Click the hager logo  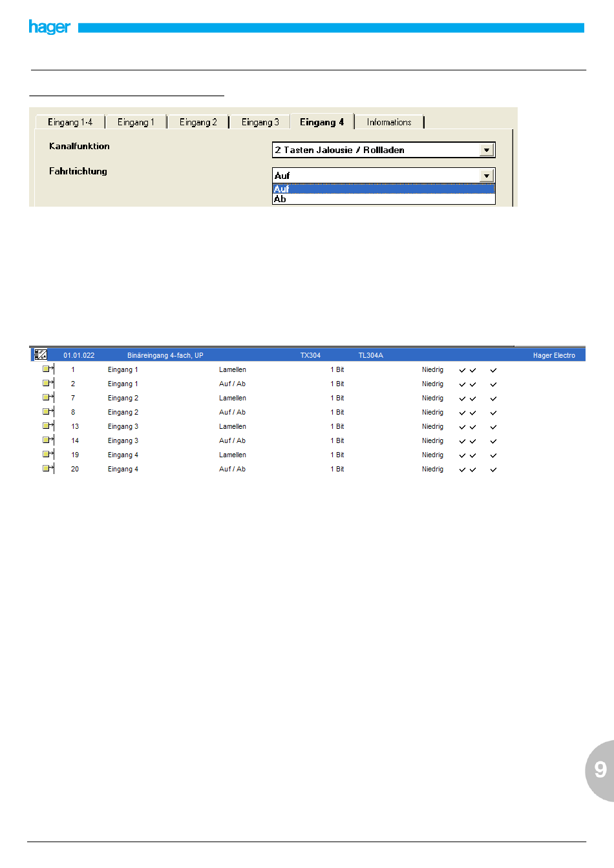click(49, 27)
